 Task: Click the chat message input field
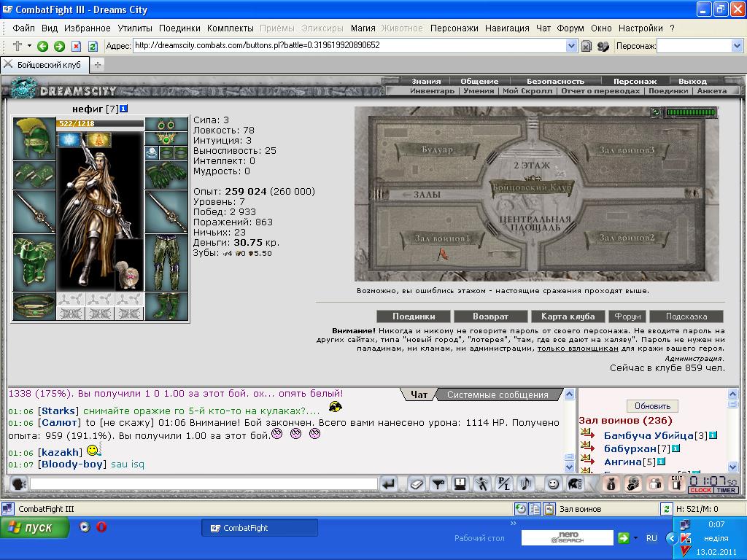204,484
